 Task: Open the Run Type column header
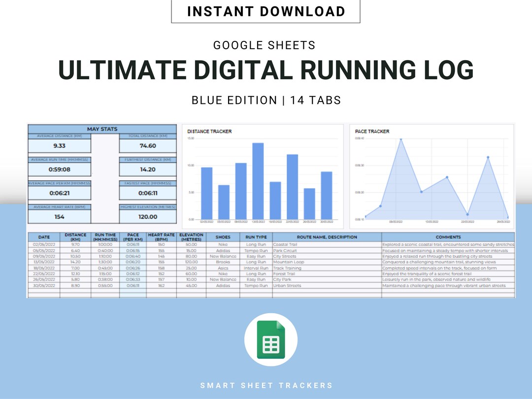click(x=256, y=237)
